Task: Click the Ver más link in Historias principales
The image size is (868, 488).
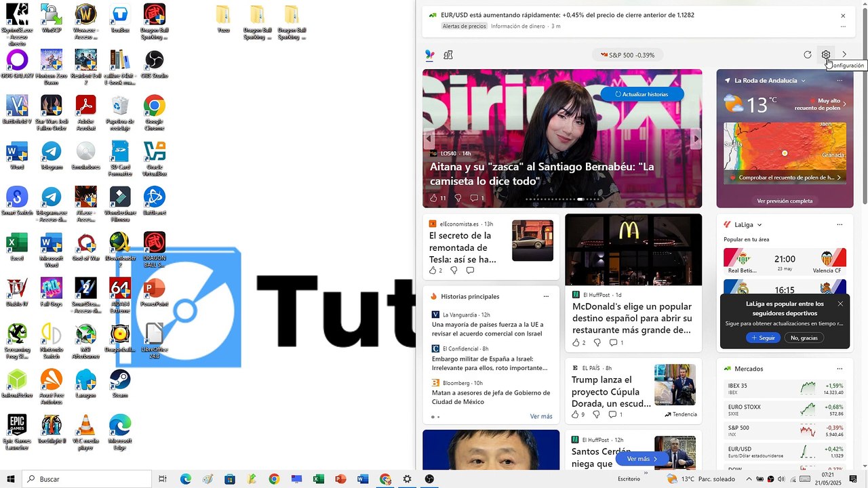Action: 541,416
